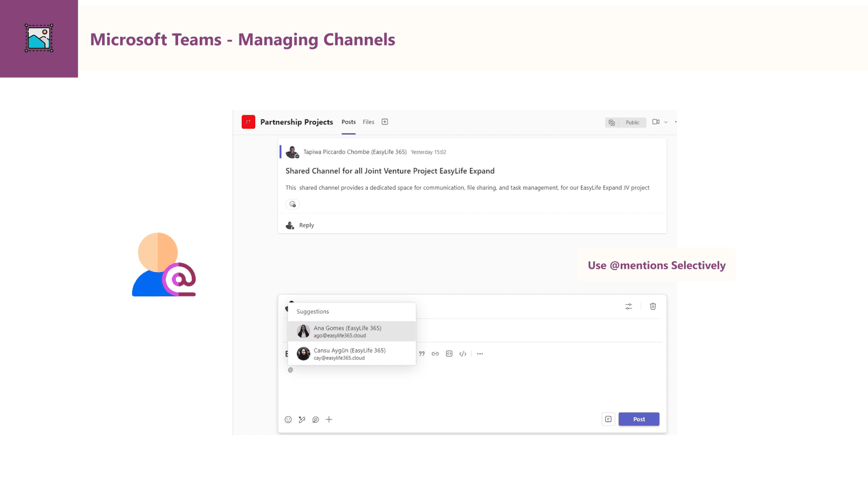Screen dimensions: 868x488
Task: Insert a link using the link icon
Action: pos(435,353)
